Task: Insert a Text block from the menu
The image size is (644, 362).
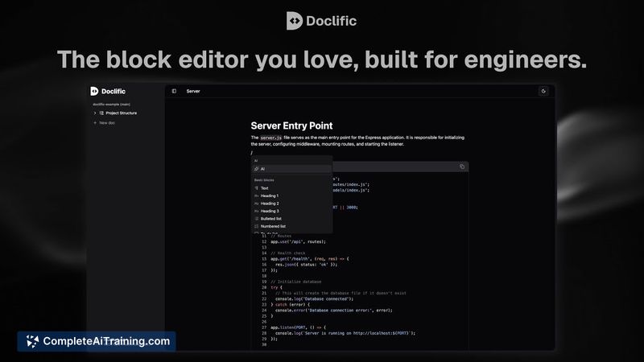Action: pyautogui.click(x=291, y=188)
